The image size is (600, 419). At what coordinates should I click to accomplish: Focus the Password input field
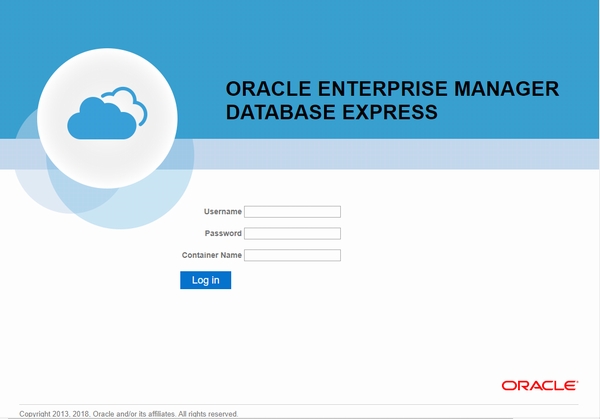pyautogui.click(x=292, y=233)
